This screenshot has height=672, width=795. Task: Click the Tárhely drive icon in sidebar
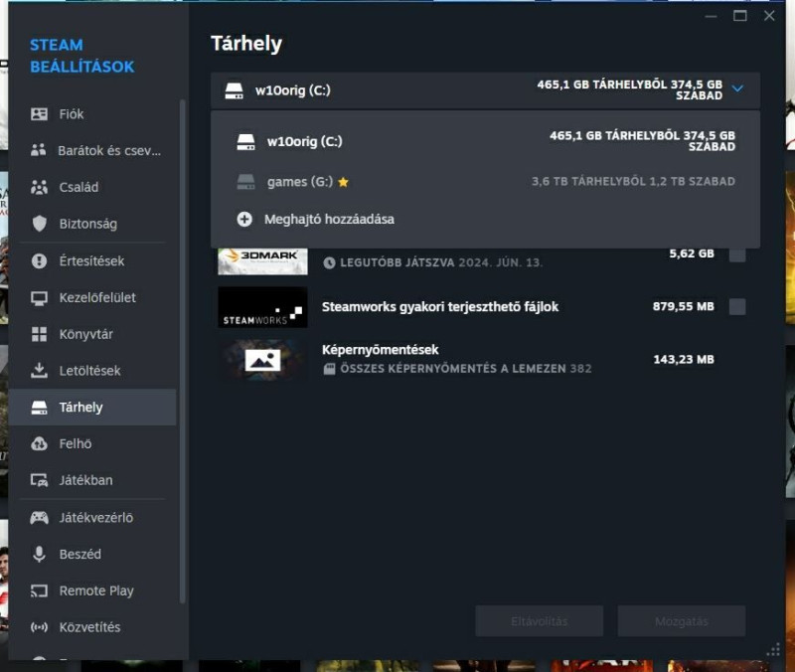(39, 408)
